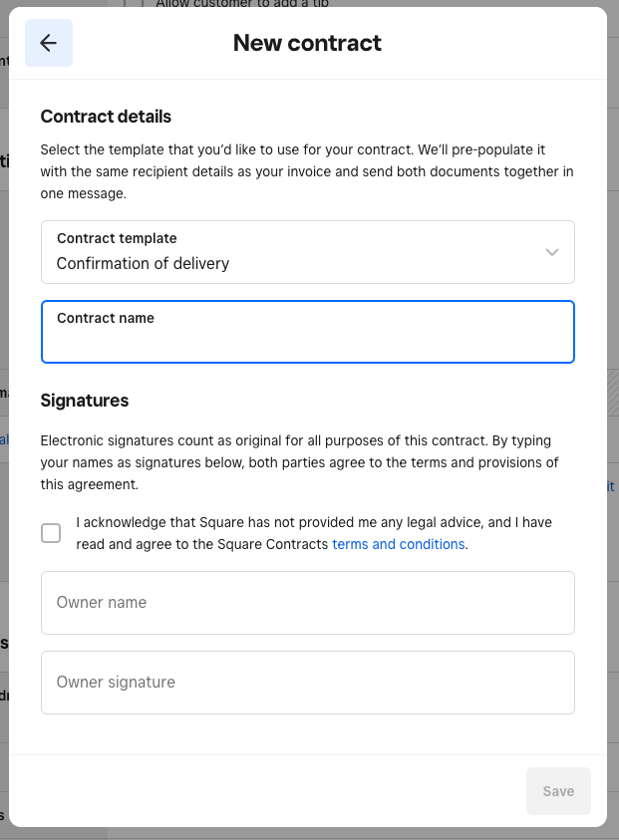Focus the Owner name field
The image size is (619, 840).
point(307,602)
